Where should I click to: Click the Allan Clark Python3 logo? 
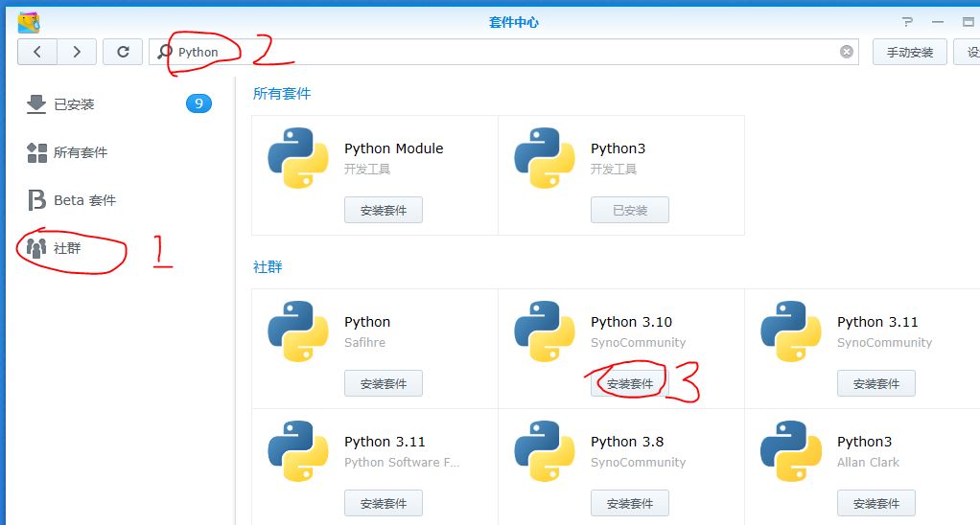791,451
